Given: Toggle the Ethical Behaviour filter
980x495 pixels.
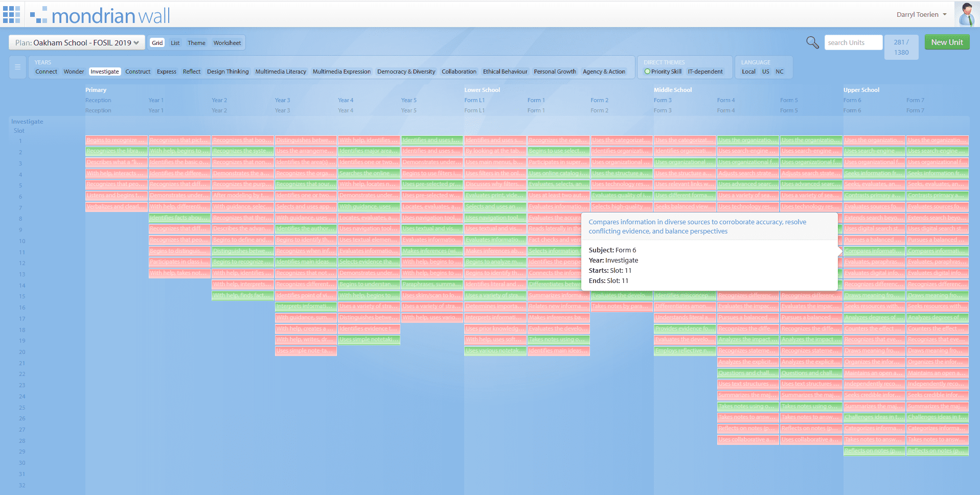Looking at the screenshot, I should point(505,72).
